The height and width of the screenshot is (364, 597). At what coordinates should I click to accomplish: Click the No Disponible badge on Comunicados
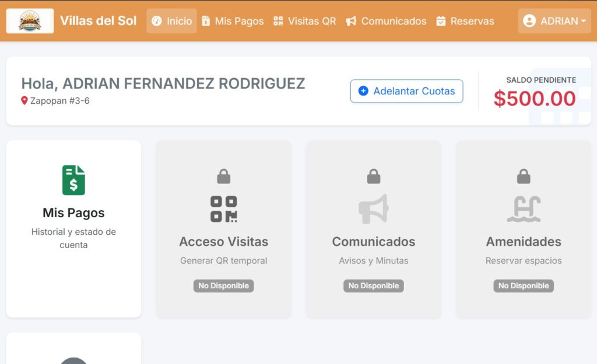[x=373, y=286]
